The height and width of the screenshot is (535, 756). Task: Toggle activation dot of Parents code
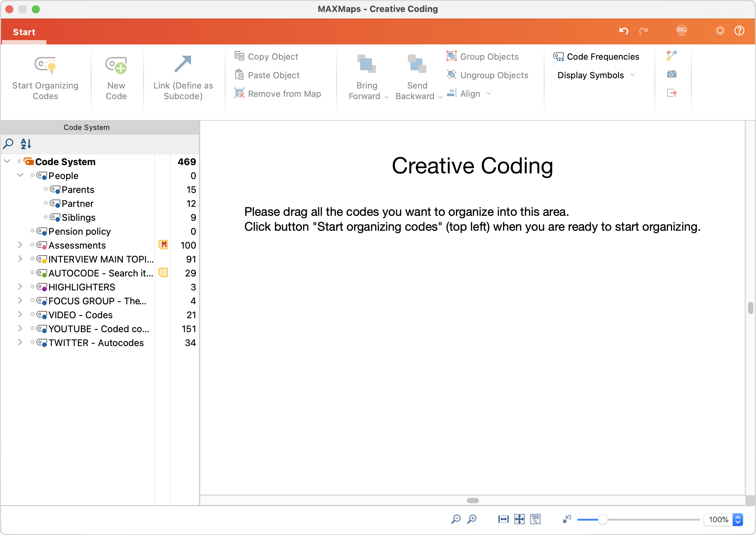coord(46,189)
